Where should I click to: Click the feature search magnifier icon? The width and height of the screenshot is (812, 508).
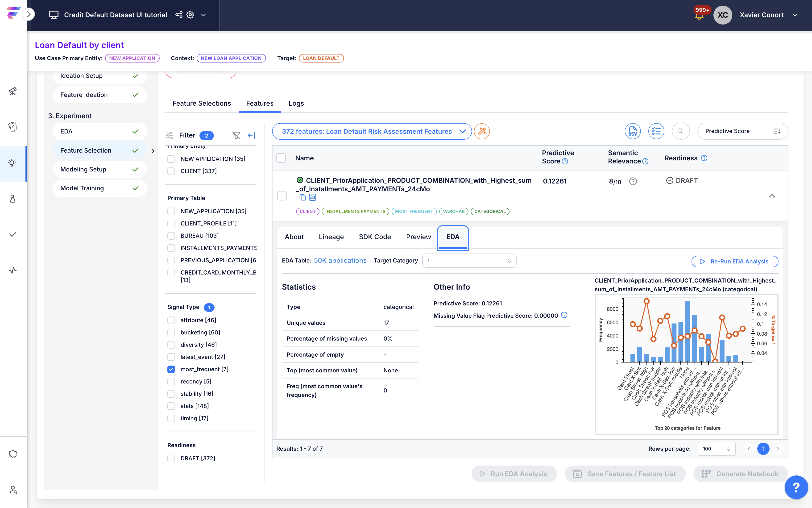680,131
